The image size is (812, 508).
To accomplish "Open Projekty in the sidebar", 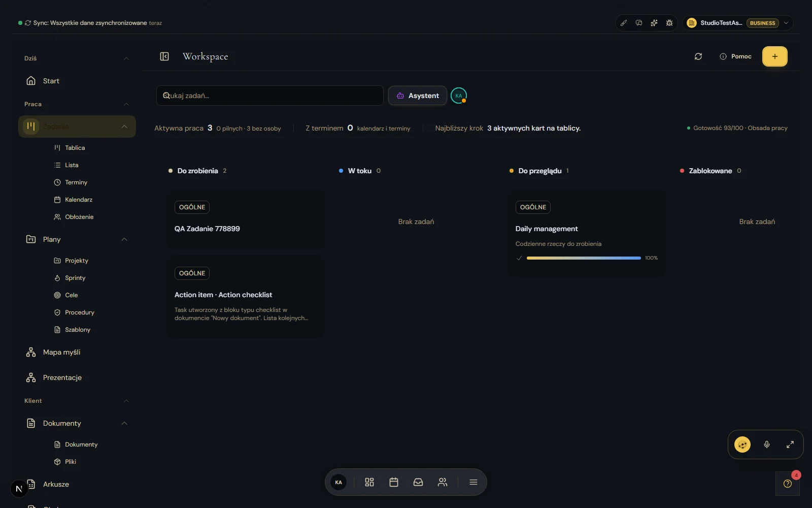I will pyautogui.click(x=77, y=261).
